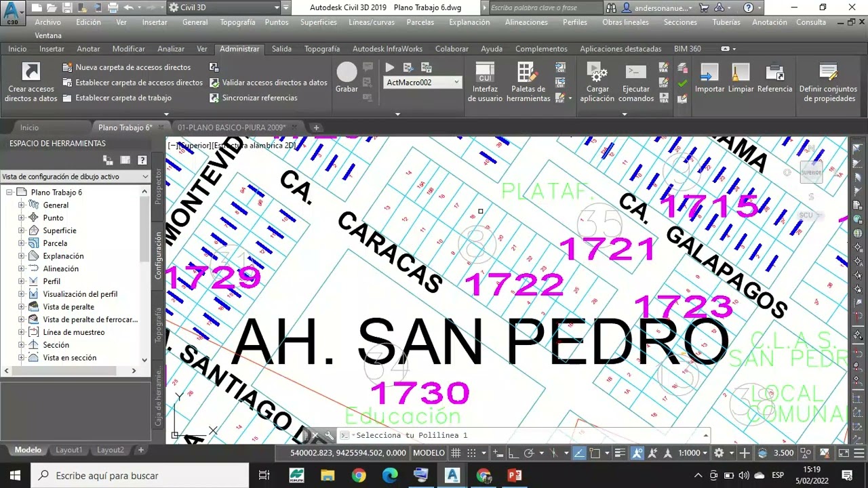
Task: Run the macro with the play icon
Action: pos(390,67)
